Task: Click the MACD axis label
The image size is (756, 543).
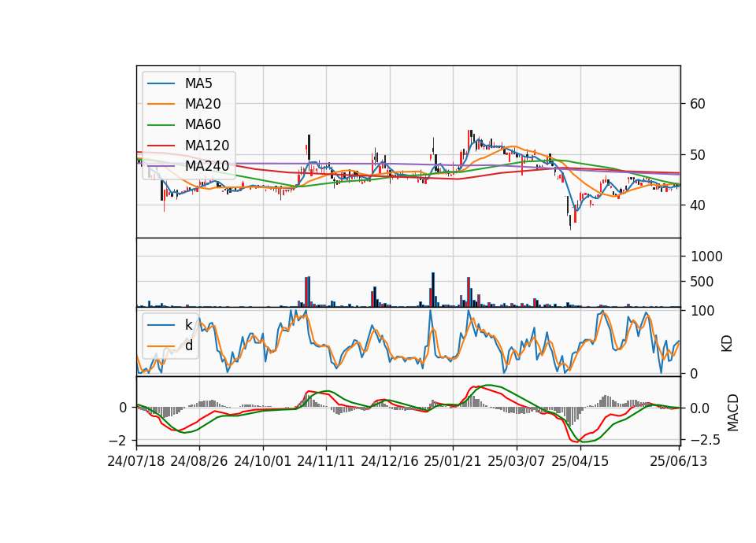Action: coord(733,412)
